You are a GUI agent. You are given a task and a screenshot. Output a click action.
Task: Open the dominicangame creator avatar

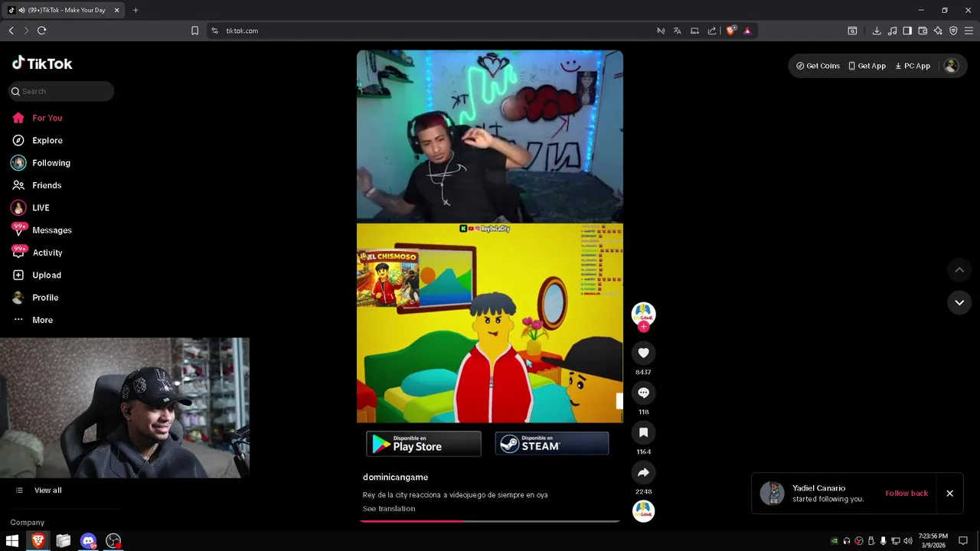[x=643, y=313]
